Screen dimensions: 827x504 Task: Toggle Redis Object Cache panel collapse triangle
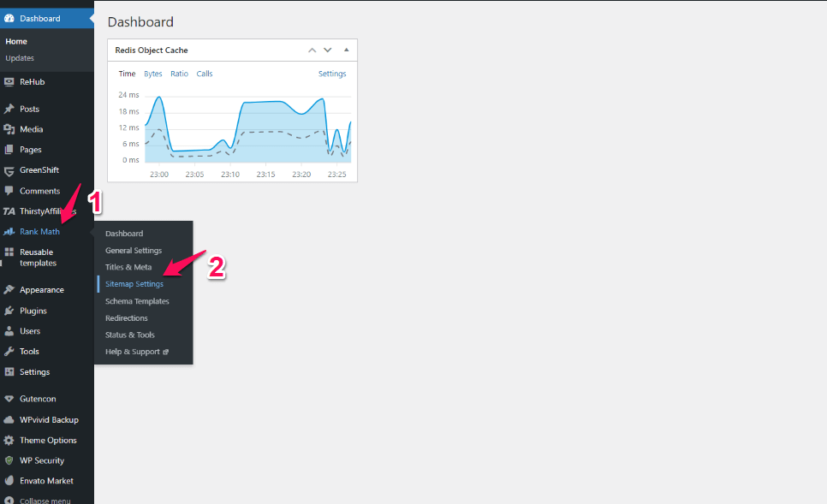click(347, 50)
